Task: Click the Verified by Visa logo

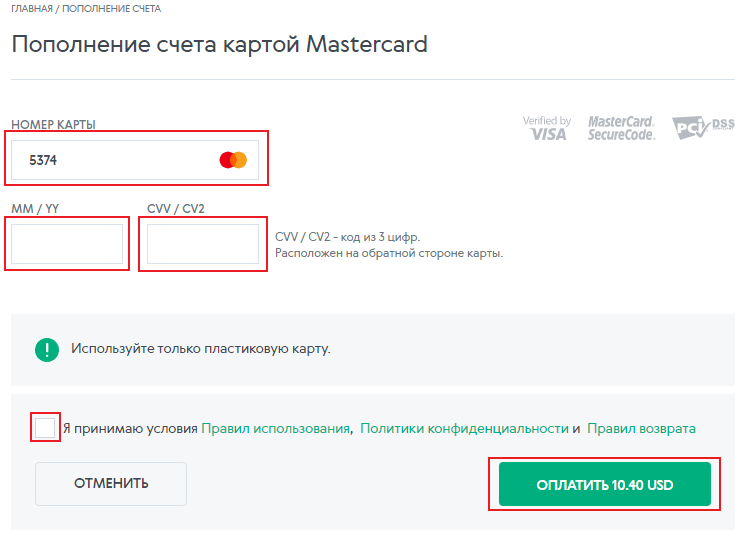Action: (546, 128)
